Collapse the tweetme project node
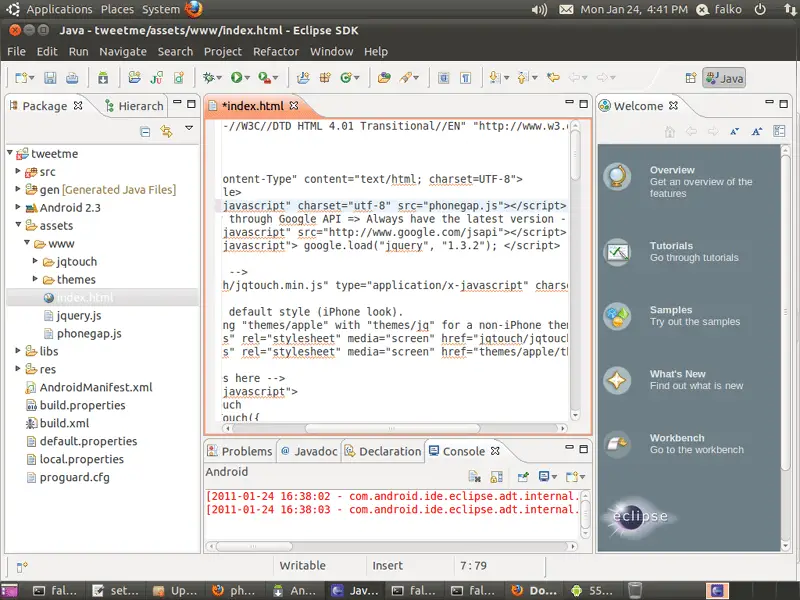 coord(10,153)
